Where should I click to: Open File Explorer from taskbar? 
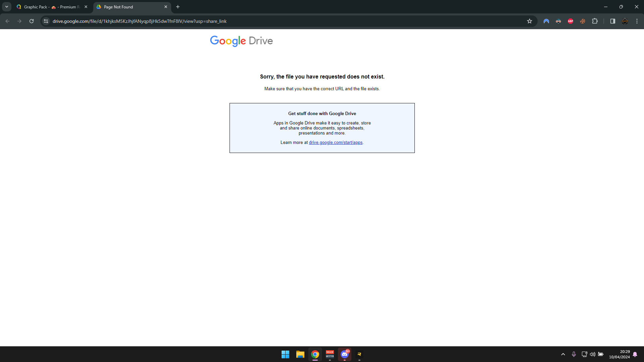pyautogui.click(x=300, y=354)
